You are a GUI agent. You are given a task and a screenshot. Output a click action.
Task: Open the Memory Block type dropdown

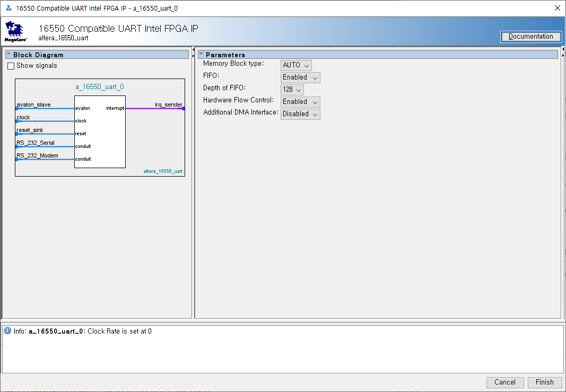tap(296, 65)
